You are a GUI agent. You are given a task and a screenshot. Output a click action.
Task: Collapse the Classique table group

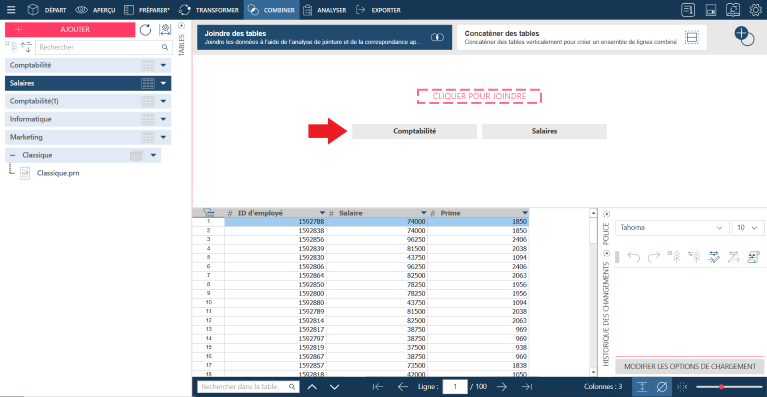click(x=13, y=155)
